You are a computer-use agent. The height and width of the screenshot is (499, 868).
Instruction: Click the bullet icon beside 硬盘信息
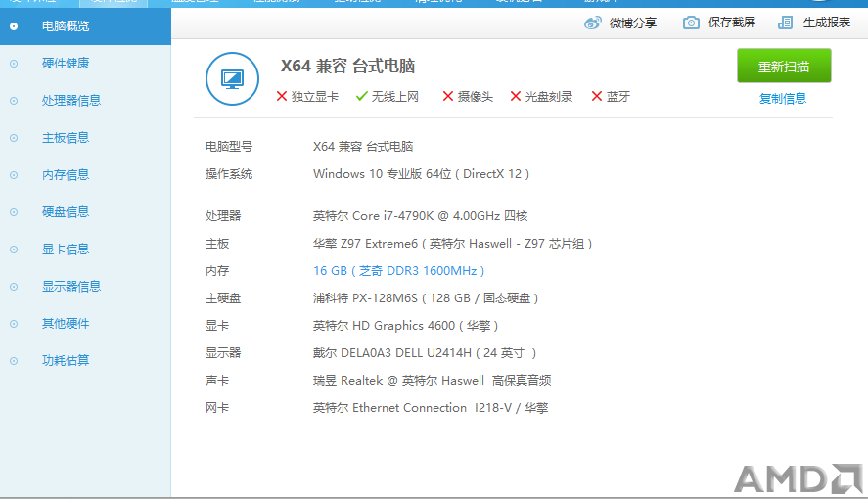click(x=14, y=212)
